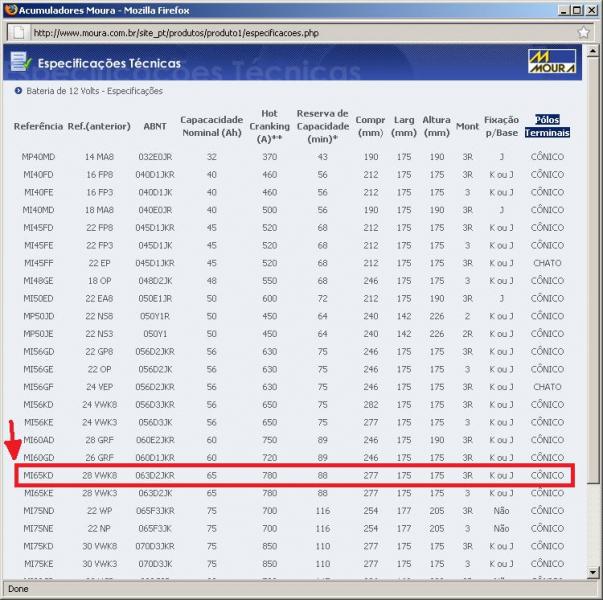Click the ABNT column header

pos(155,126)
